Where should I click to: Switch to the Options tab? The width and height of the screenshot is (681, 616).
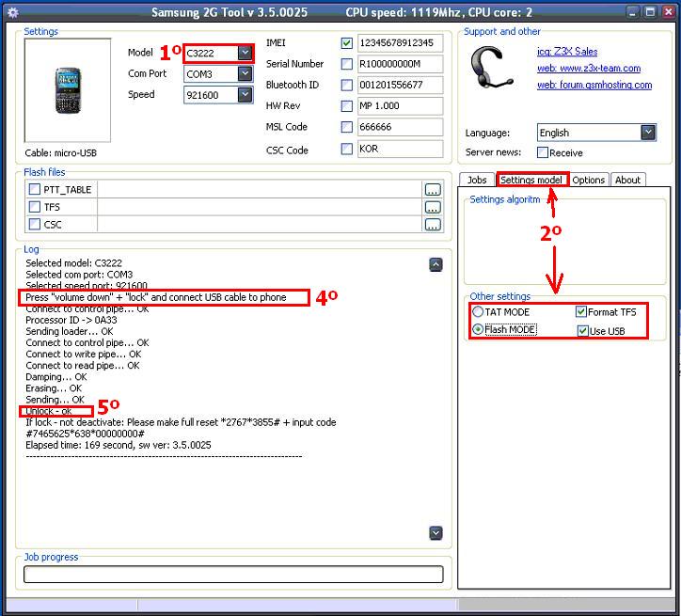pos(588,180)
